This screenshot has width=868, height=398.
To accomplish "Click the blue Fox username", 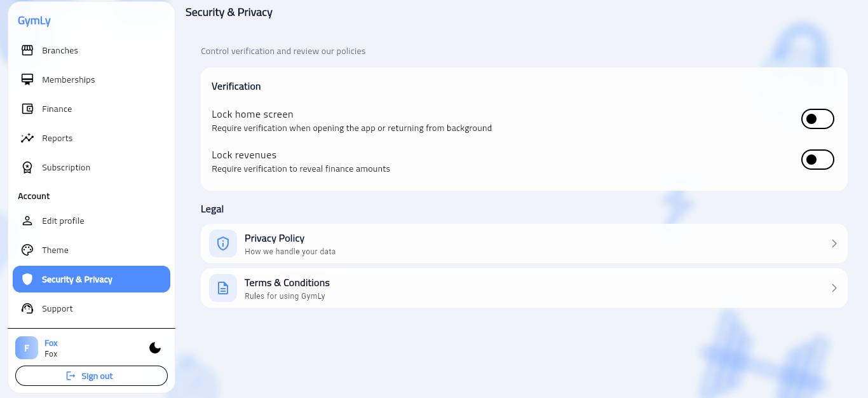I will tap(51, 343).
